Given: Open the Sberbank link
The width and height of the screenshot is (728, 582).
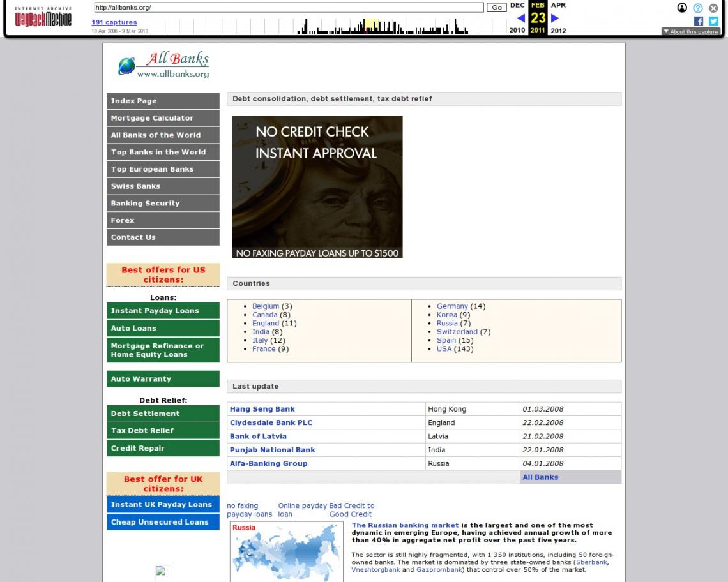Looking at the screenshot, I should pos(591,562).
